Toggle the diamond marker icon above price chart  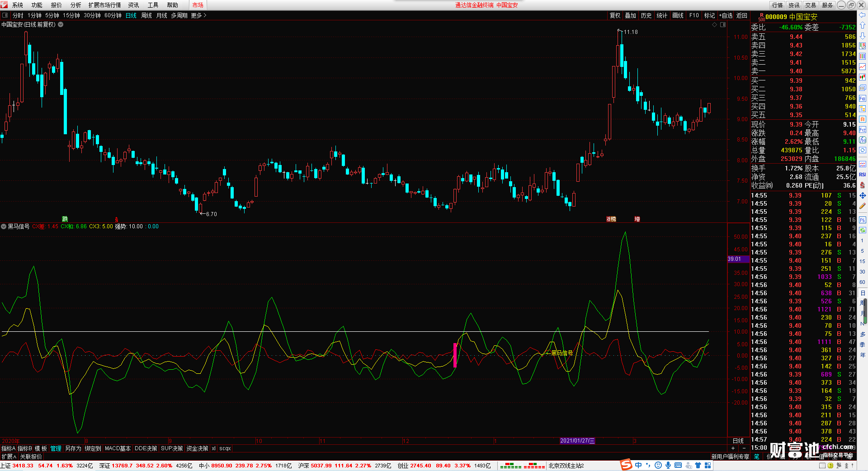[x=715, y=25]
